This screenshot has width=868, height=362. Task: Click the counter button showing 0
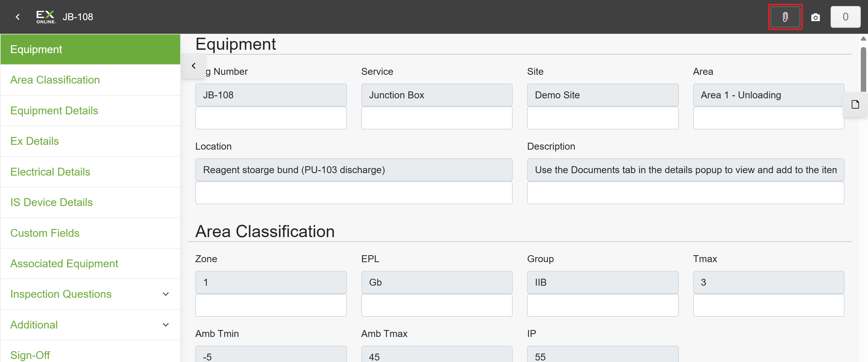click(x=845, y=17)
